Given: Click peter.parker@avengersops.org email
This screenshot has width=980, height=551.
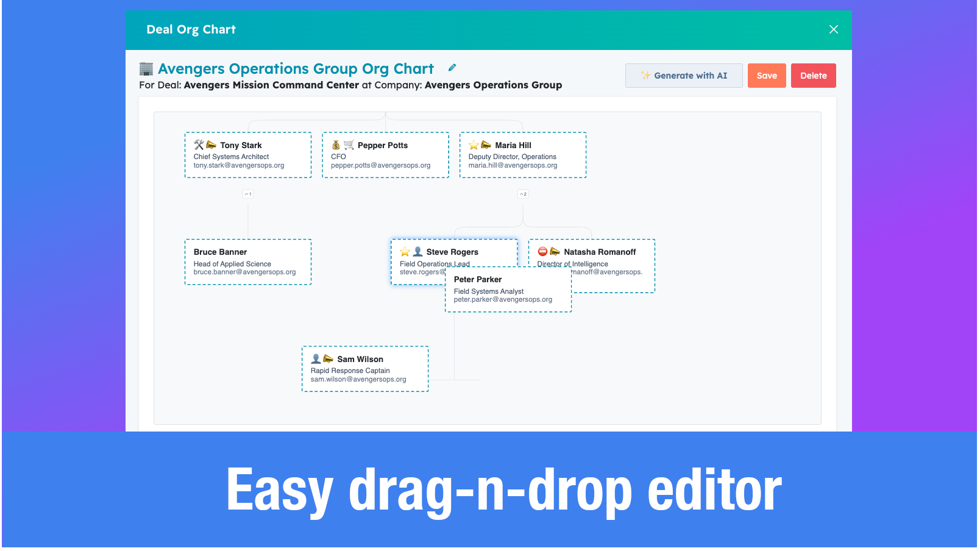Looking at the screenshot, I should click(503, 299).
